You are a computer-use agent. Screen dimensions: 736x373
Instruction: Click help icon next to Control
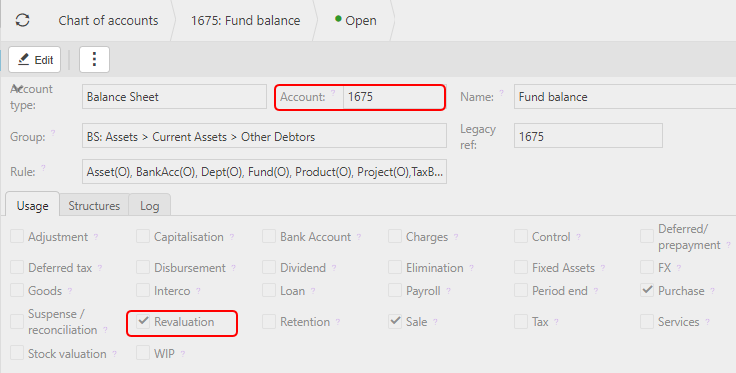(x=578, y=237)
